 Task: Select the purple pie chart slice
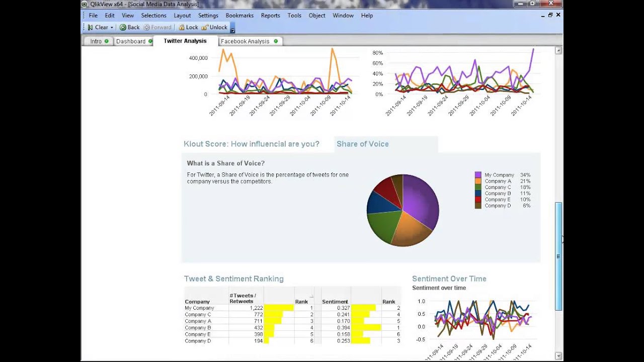tap(422, 201)
